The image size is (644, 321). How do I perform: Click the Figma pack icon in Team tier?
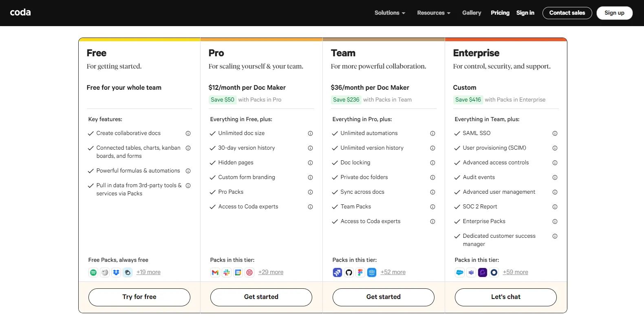pos(360,272)
